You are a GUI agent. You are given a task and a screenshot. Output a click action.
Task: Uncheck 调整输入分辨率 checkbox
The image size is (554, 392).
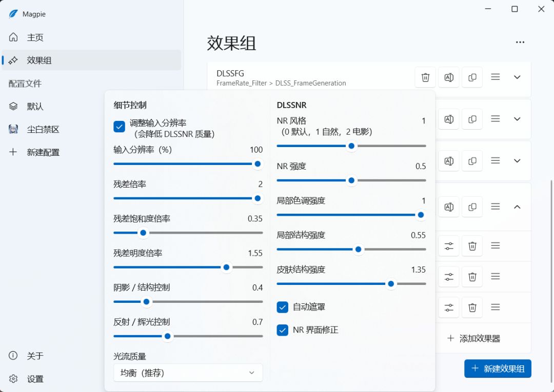pos(120,127)
